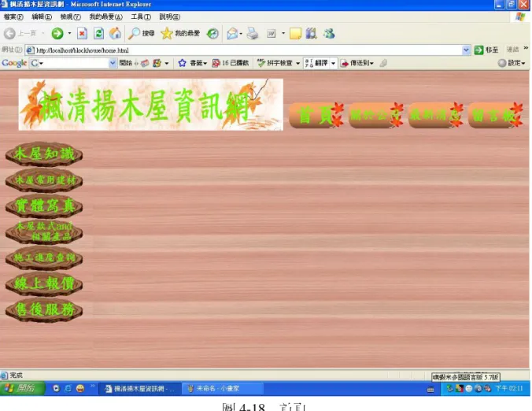This screenshot has width=532, height=411.
Task: Click the Print printer icon
Action: pyautogui.click(x=253, y=33)
